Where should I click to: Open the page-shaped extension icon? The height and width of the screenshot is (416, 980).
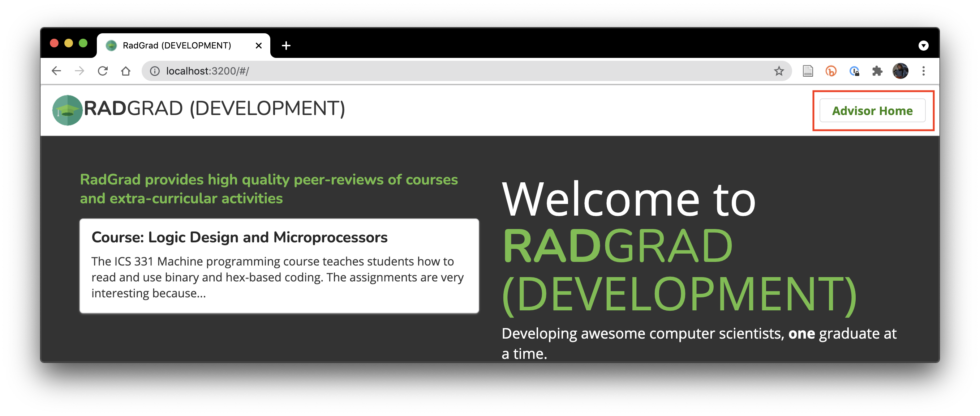(808, 71)
